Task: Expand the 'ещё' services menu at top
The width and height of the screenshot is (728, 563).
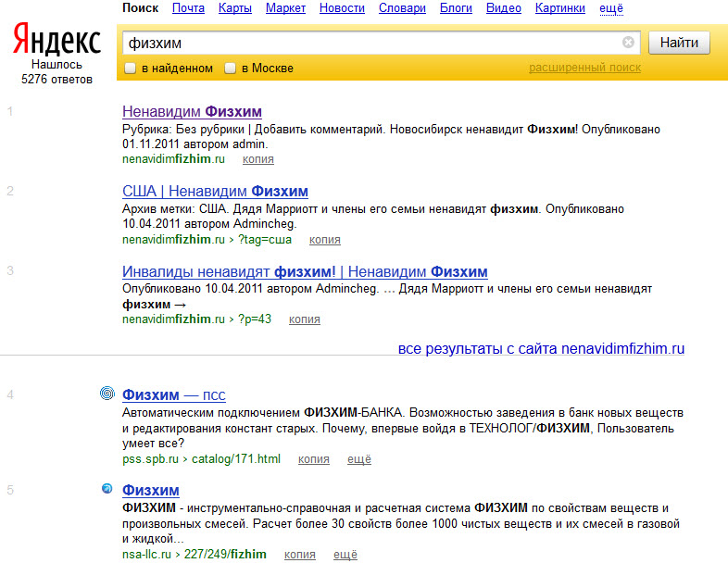Action: tap(611, 8)
